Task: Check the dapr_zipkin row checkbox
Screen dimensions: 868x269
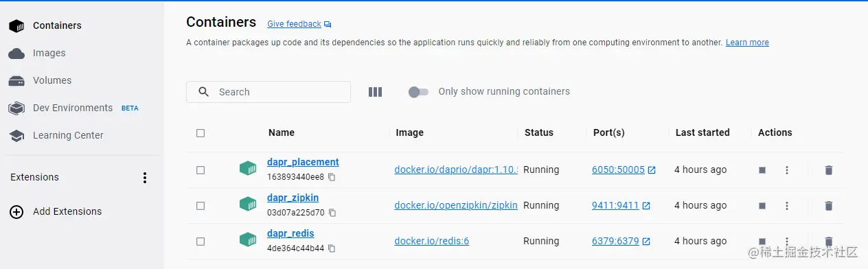Action: [201, 206]
